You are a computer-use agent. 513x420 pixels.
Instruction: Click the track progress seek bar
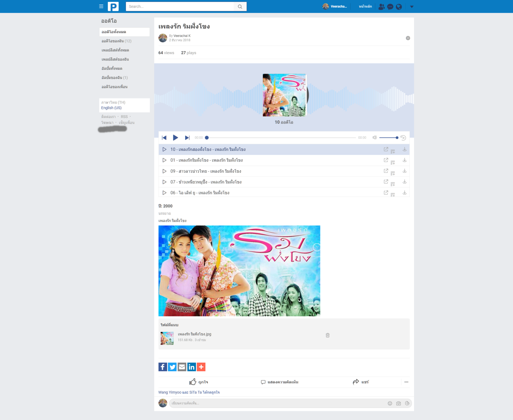pyautogui.click(x=281, y=138)
